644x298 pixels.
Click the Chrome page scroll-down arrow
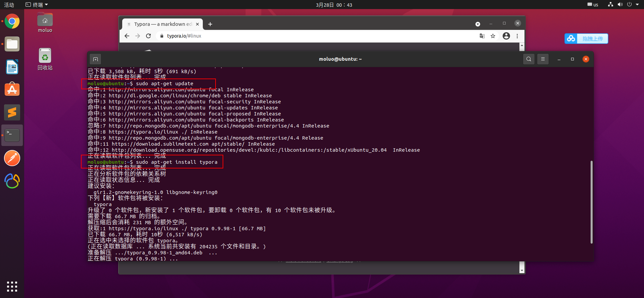tap(522, 270)
